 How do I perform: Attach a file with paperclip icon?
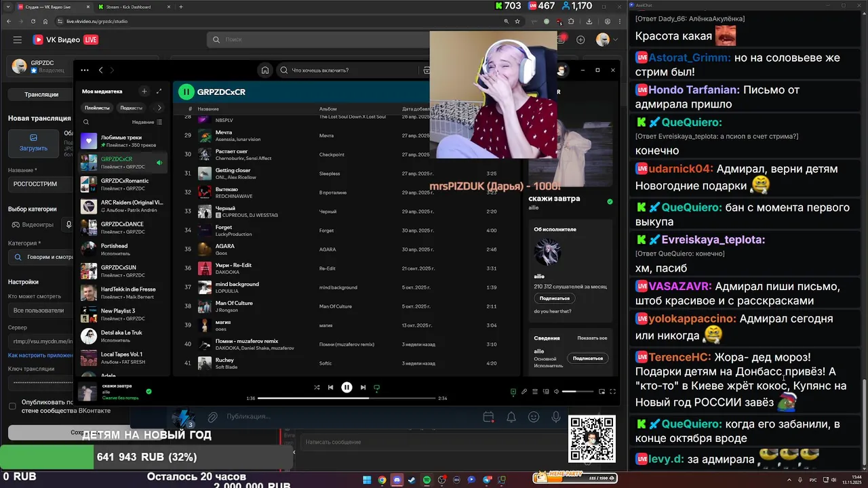212,417
